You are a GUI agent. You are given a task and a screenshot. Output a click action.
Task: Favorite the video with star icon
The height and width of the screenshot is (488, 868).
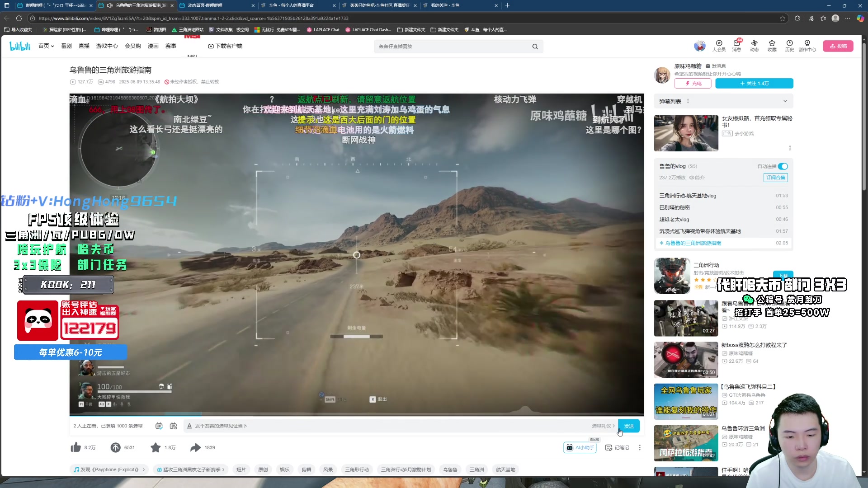(x=156, y=447)
